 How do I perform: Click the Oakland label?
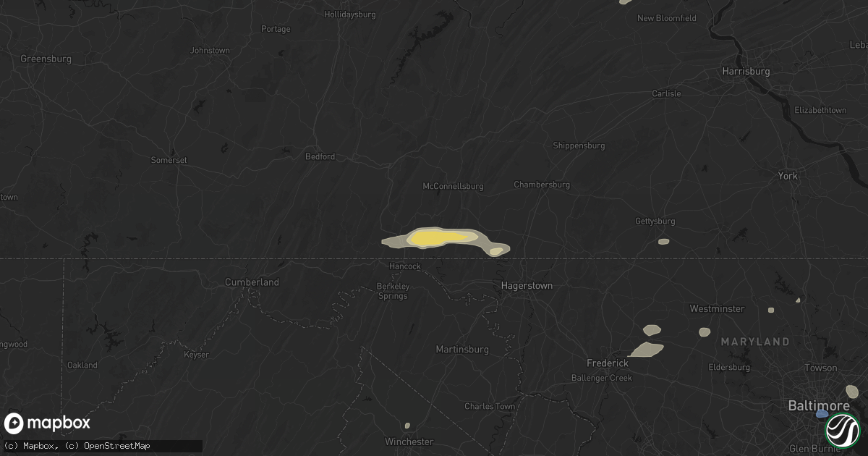point(82,366)
